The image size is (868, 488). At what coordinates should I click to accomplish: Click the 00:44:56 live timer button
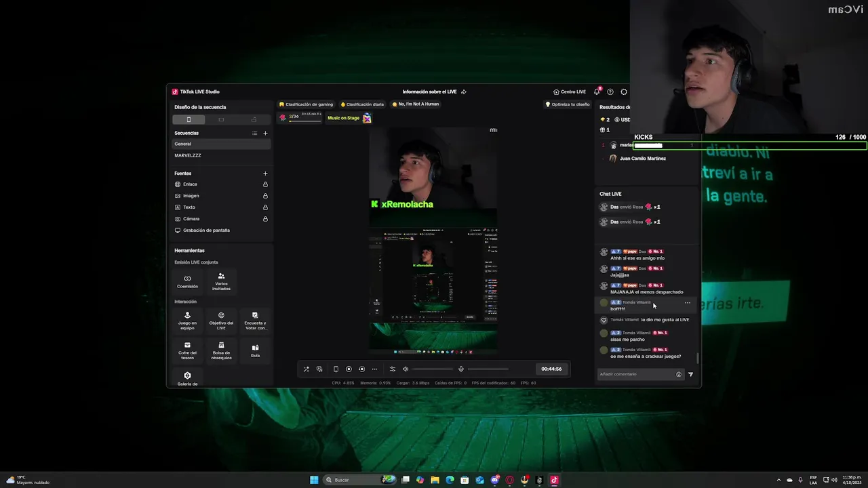(x=551, y=369)
